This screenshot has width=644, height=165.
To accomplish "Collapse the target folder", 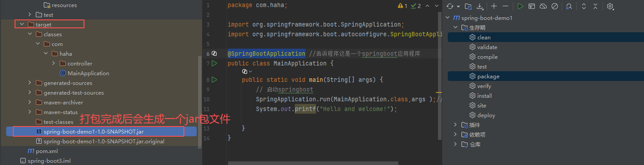I will pos(22,24).
